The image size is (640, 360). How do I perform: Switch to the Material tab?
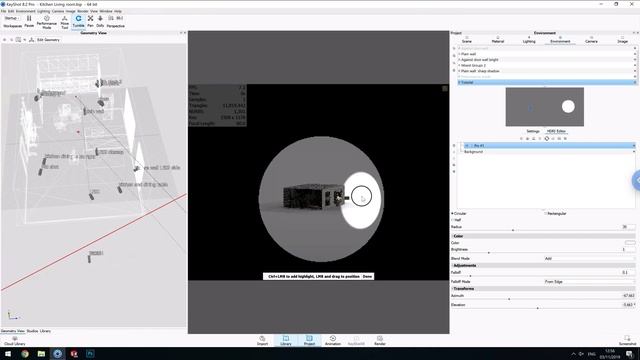click(x=498, y=40)
